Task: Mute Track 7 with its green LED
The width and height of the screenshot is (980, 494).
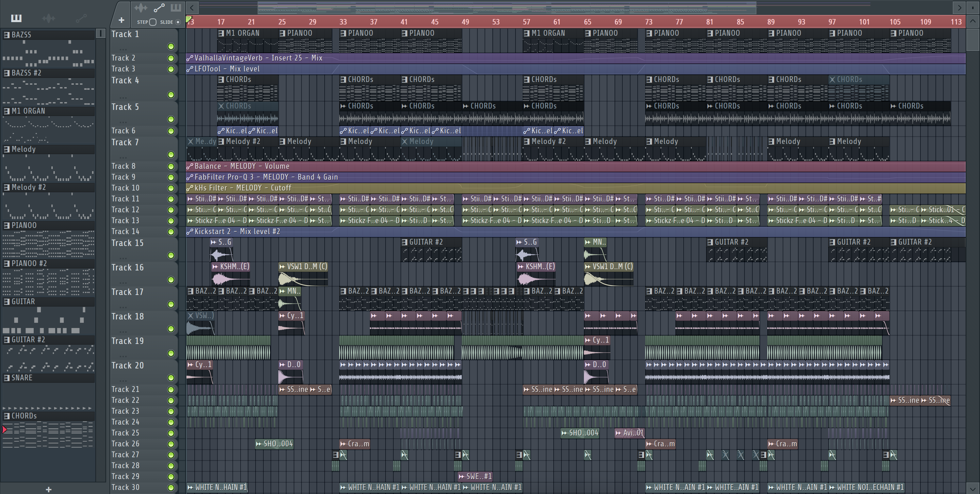Action: pyautogui.click(x=171, y=155)
